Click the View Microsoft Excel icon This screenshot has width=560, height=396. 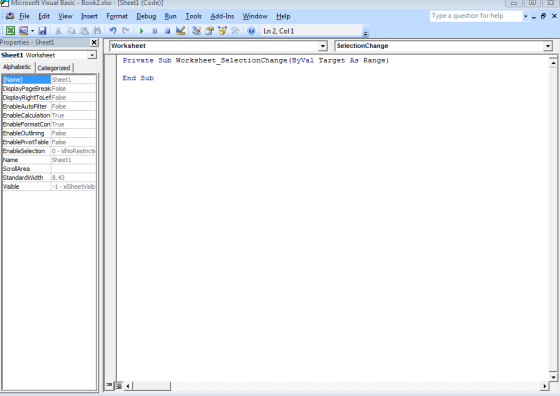tap(10, 31)
